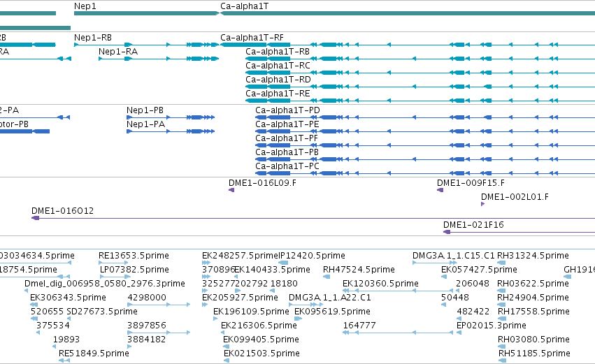Open the Ca-alpha1T-PD protein label
The height and width of the screenshot is (364, 595).
click(x=287, y=110)
